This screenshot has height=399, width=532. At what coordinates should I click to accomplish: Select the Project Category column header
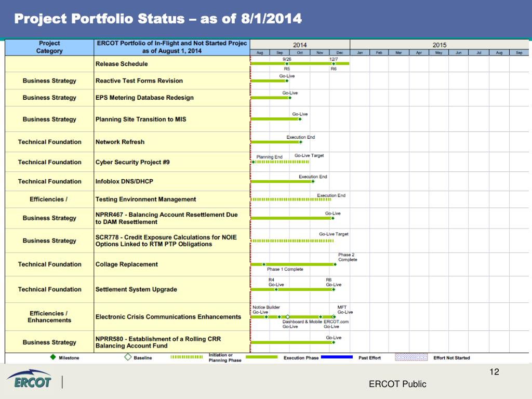(49, 47)
